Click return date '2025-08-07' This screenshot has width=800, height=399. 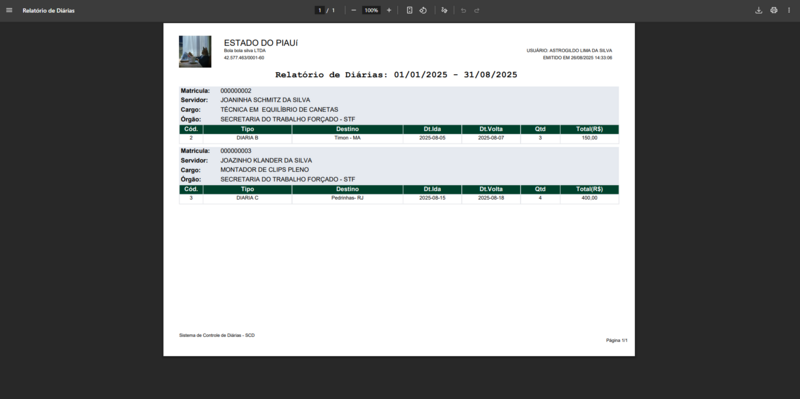(x=491, y=138)
